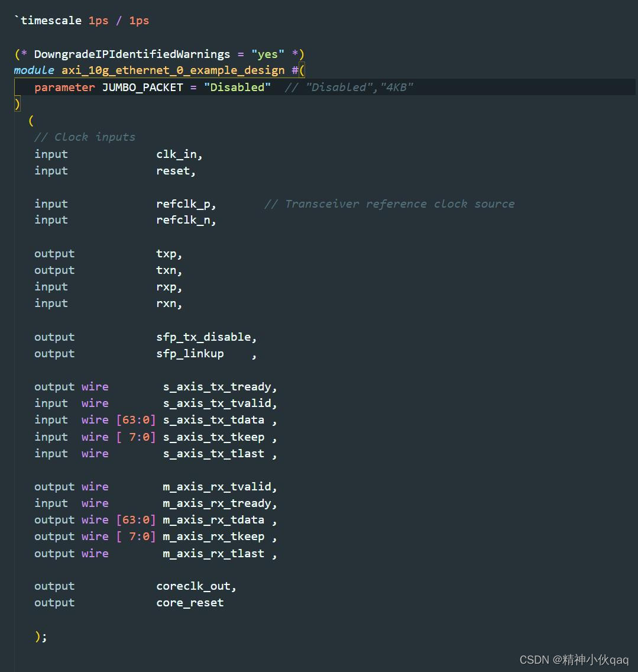Click the m_axis_rx_tvalid signal
The height and width of the screenshot is (672, 638).
coord(217,487)
